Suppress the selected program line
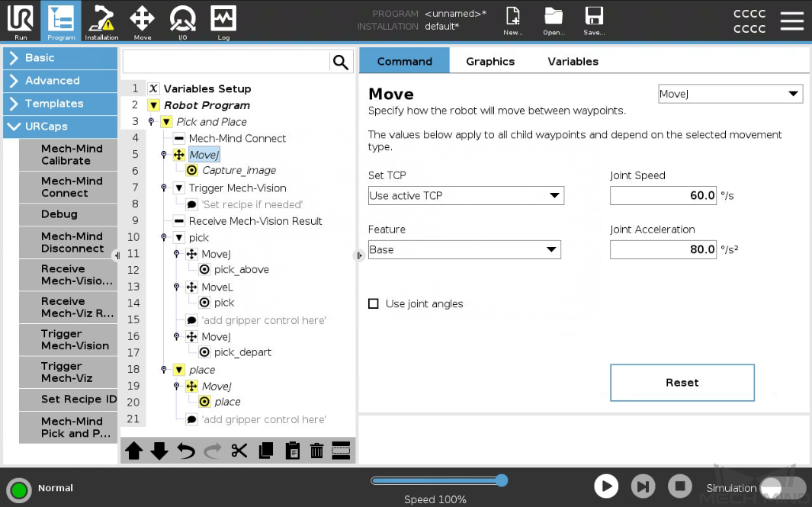The image size is (812, 507). pos(341,451)
